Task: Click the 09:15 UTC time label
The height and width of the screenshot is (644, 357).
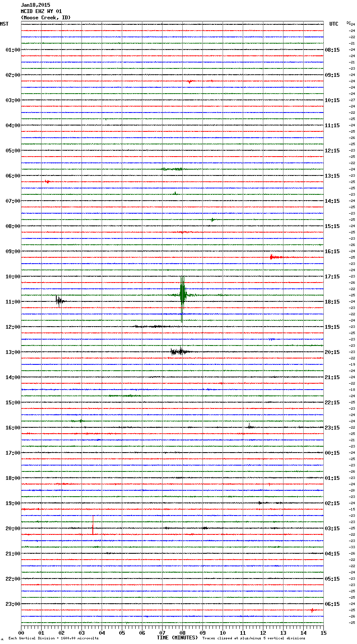Action: click(x=332, y=75)
